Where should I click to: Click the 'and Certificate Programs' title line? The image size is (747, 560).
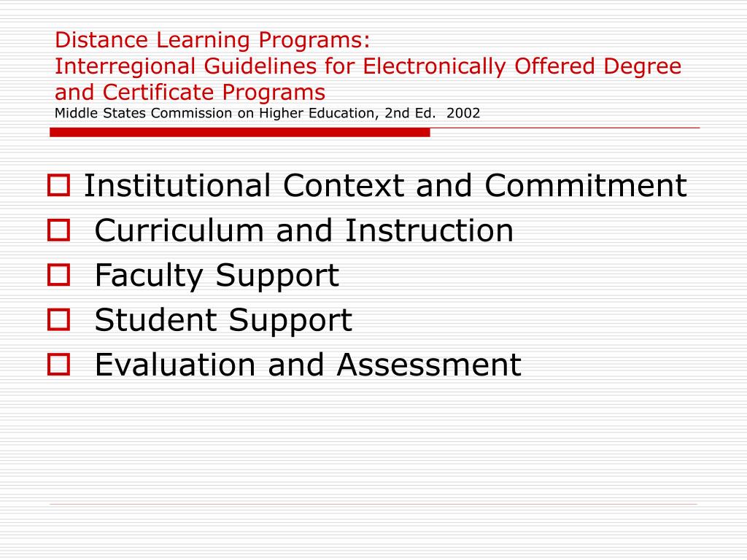pyautogui.click(x=190, y=93)
